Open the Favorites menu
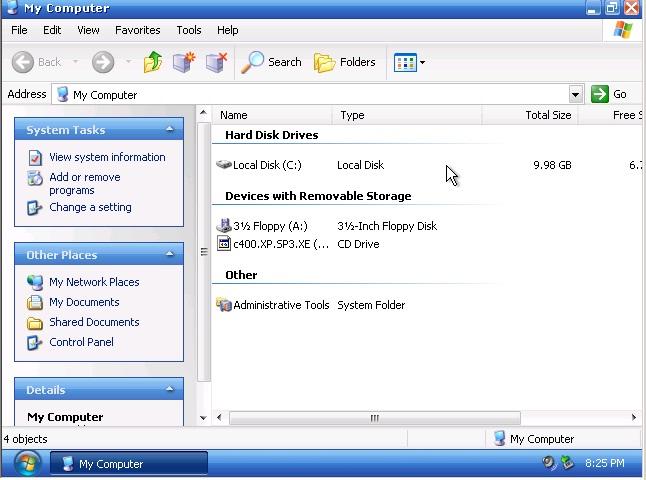Viewport: 646px width, 480px height. (x=138, y=30)
